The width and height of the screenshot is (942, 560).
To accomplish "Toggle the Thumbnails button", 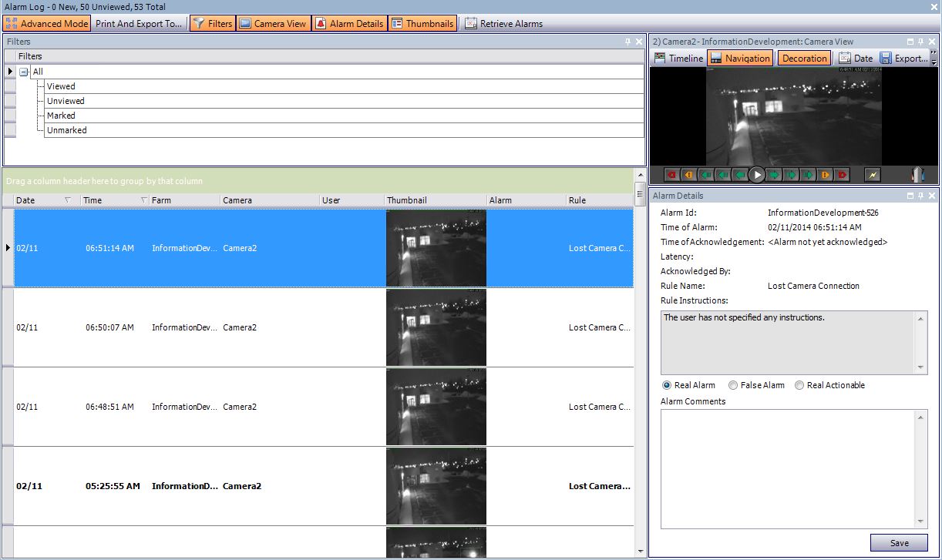I will 422,24.
